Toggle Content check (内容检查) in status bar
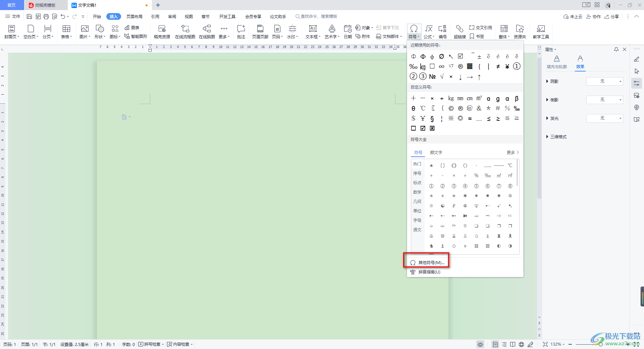Image resolution: width=644 pixels, height=349 pixels. click(x=180, y=344)
